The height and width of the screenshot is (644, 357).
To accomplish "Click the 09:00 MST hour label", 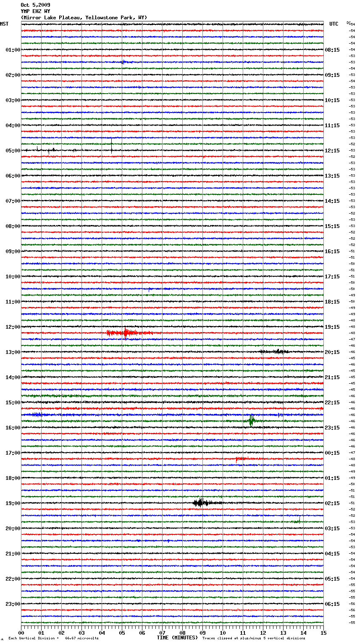I will click(x=13, y=251).
